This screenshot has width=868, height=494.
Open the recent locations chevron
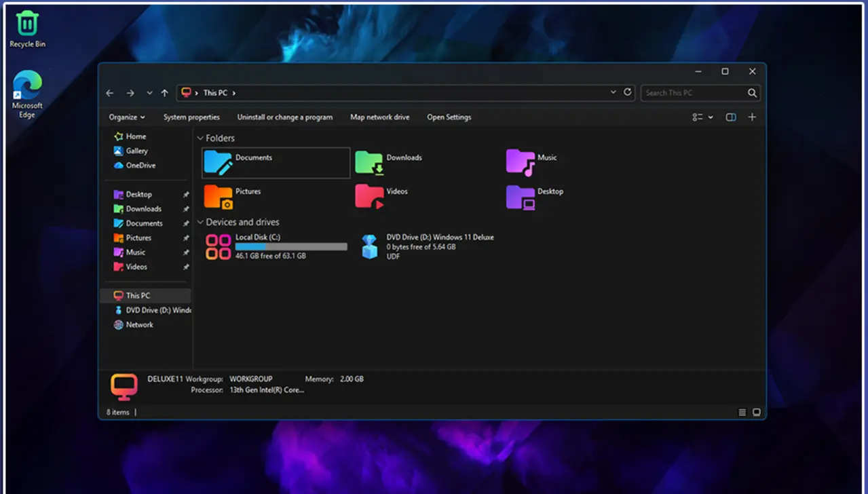coord(149,93)
